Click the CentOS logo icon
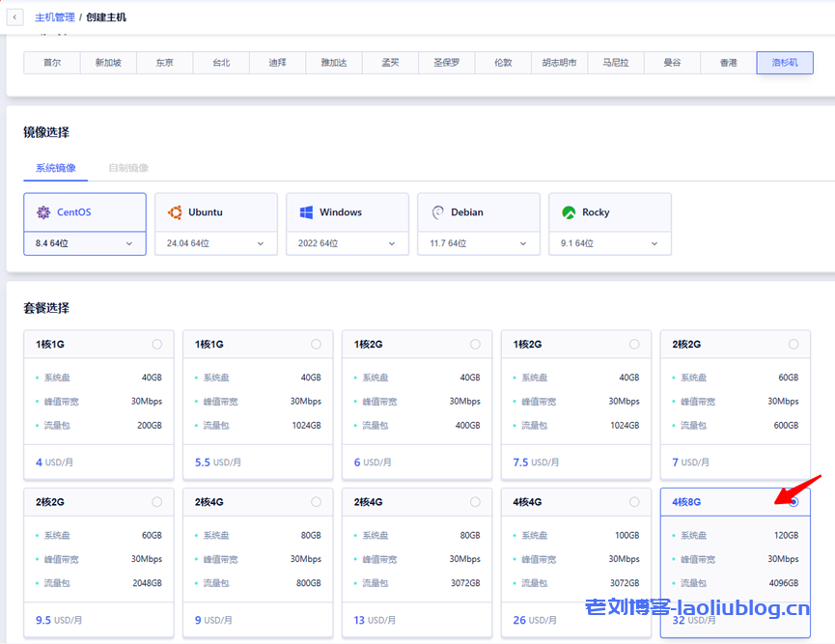 click(42, 211)
